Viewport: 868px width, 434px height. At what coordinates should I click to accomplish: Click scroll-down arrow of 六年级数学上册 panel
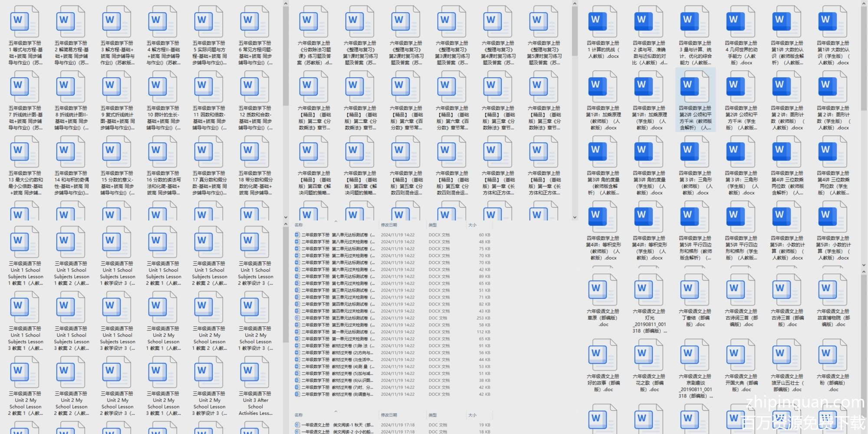[x=575, y=217]
